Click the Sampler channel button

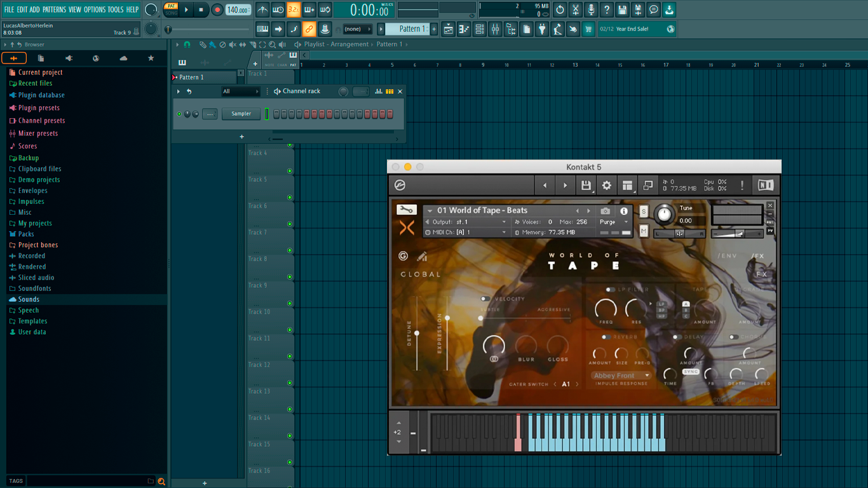(241, 114)
